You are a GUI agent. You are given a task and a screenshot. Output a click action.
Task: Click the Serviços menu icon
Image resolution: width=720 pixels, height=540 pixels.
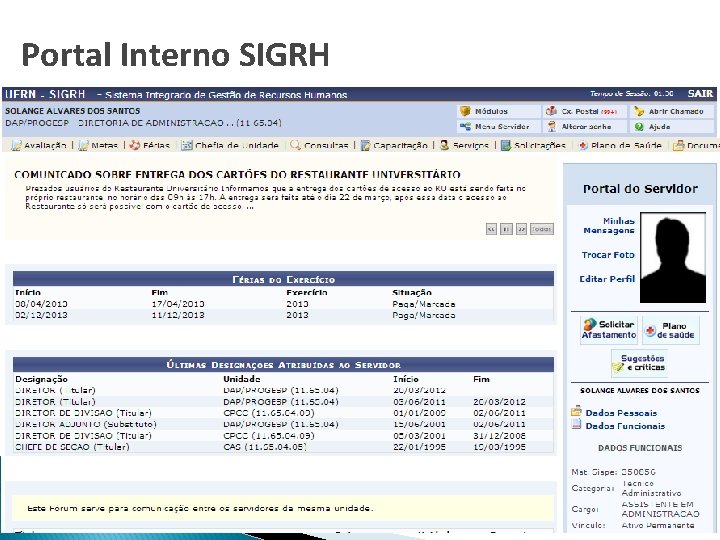[444, 146]
